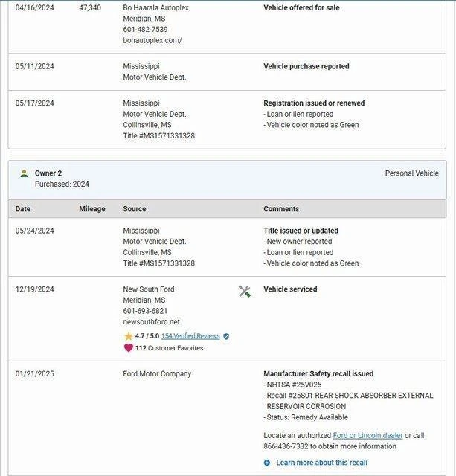Click the Mileage column header
The image size is (456, 476).
pyautogui.click(x=92, y=209)
